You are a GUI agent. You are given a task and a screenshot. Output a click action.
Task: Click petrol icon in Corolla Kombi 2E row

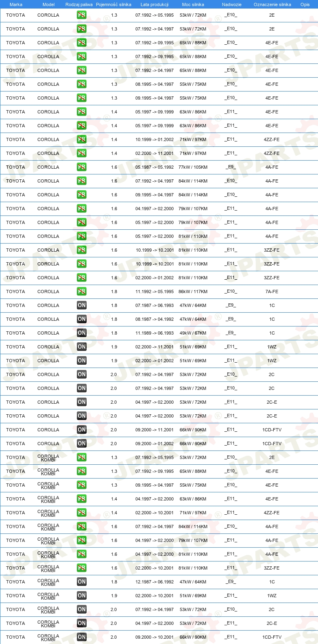point(81,457)
